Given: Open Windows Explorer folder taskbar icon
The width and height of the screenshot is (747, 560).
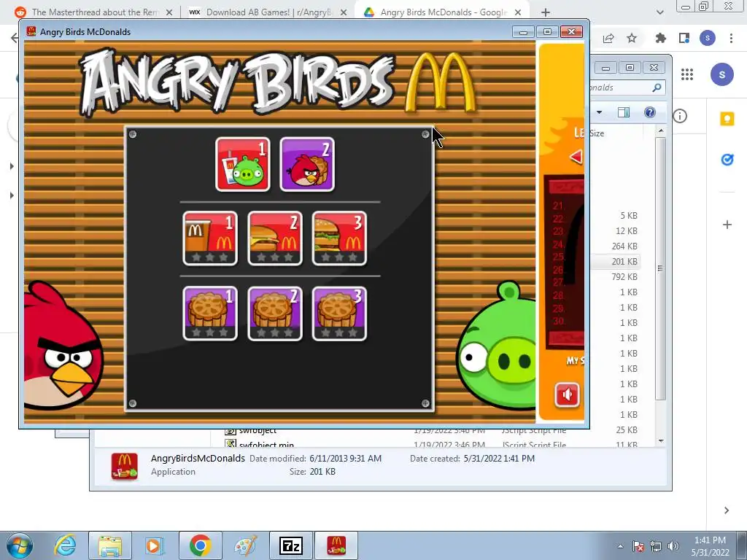Looking at the screenshot, I should point(110,545).
